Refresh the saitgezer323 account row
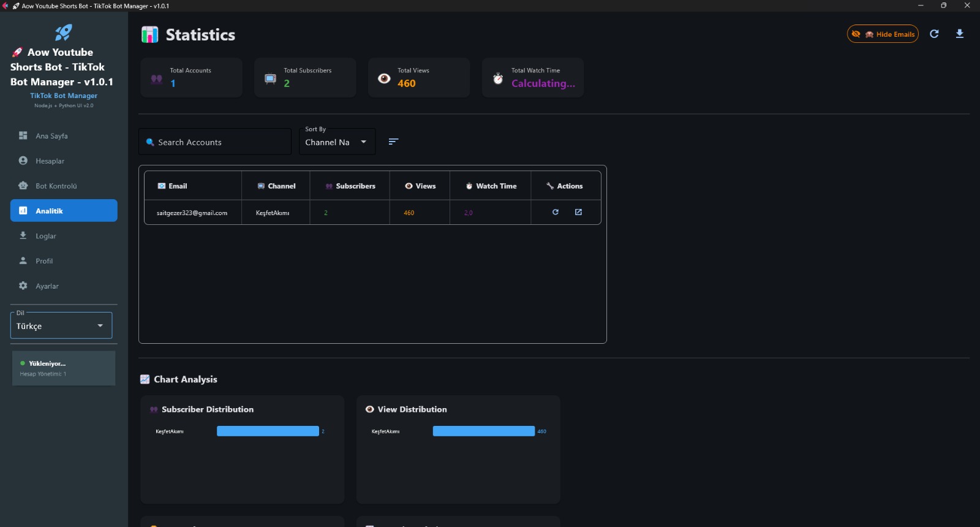Screen dimensions: 980x527 [x=556, y=212]
